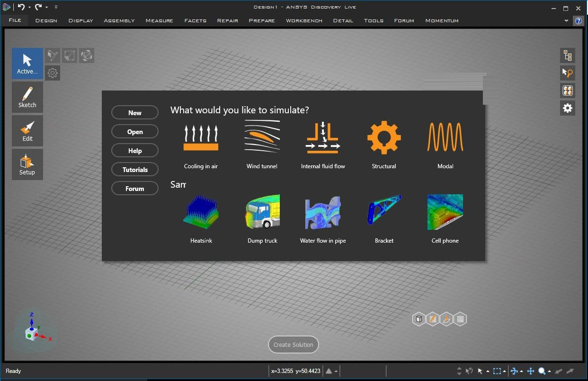Choose the Water flow in pipe sample thumbnail
This screenshot has height=381, width=588.
pyautogui.click(x=322, y=212)
